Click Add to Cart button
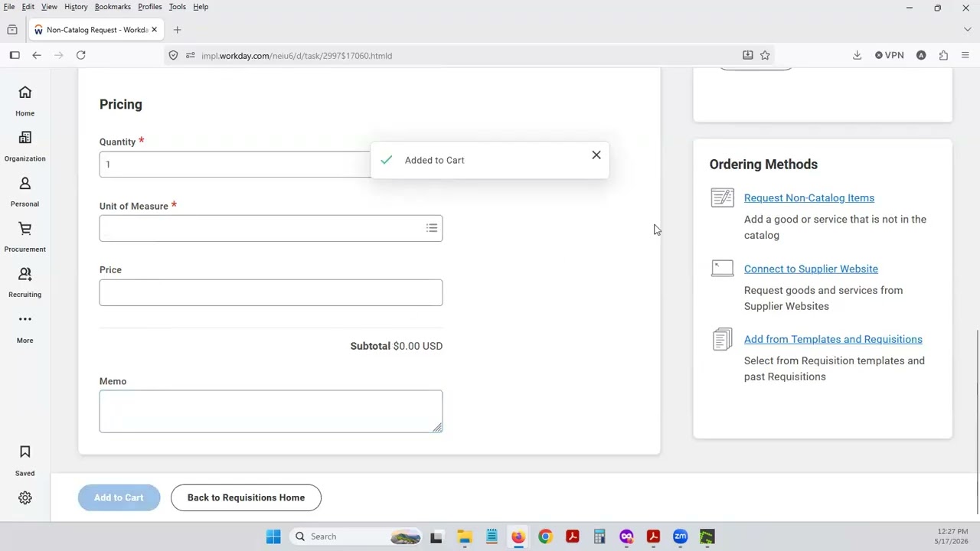The height and width of the screenshot is (551, 980). (x=119, y=497)
